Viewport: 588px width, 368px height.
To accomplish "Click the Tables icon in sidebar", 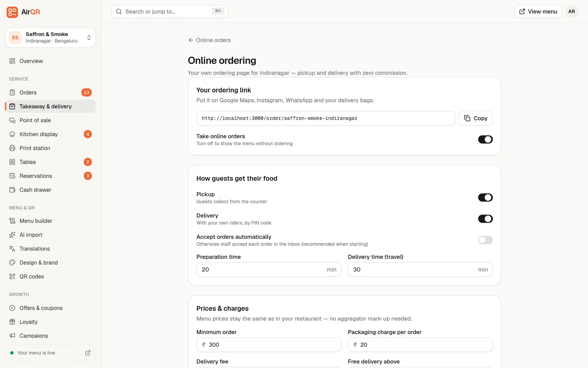I will point(12,162).
